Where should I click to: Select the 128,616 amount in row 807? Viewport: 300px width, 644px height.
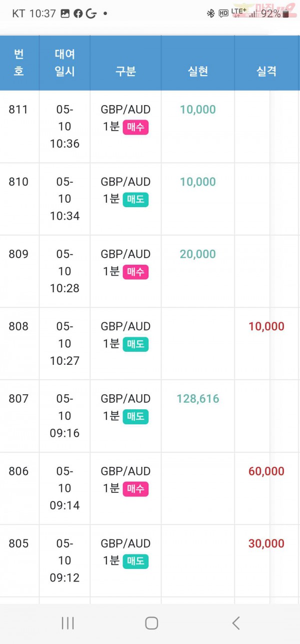click(198, 399)
